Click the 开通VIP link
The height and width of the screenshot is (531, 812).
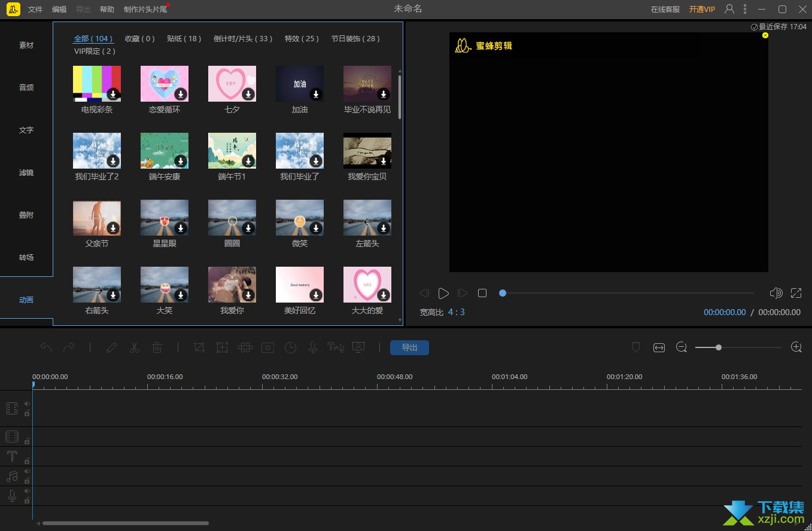coord(702,10)
